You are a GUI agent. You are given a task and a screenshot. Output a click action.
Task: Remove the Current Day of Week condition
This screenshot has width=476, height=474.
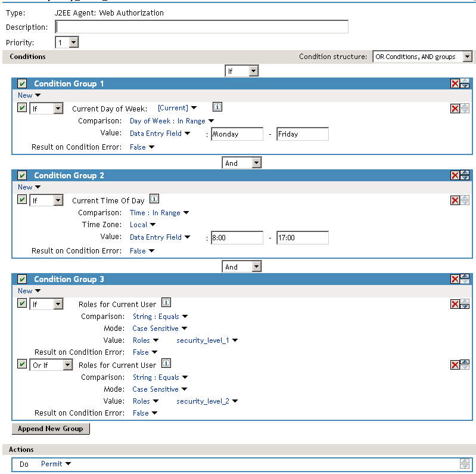click(x=455, y=109)
